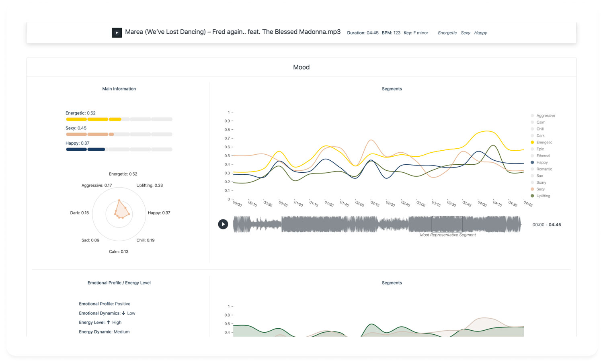Image resolution: width=603 pixels, height=364 pixels.
Task: Click the play icon in the header bar
Action: coord(117,33)
